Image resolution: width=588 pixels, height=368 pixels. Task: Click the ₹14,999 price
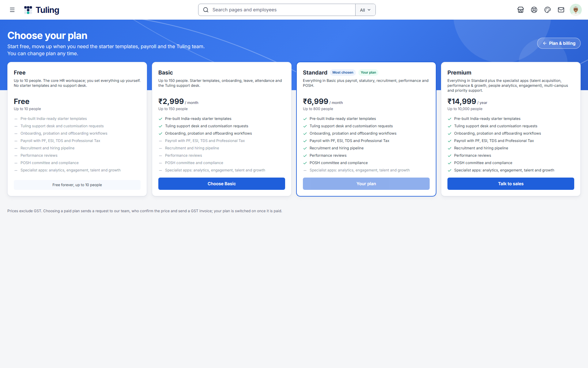point(462,102)
